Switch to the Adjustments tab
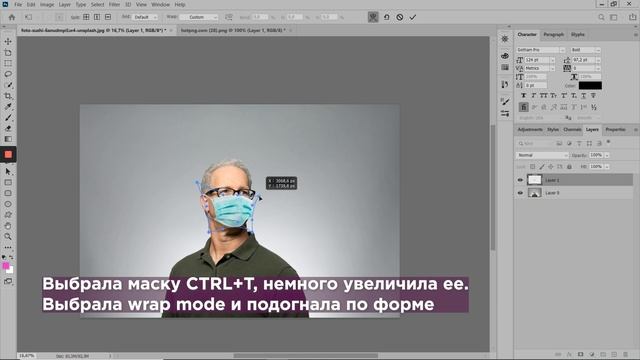The width and height of the screenshot is (640, 360). 530,129
